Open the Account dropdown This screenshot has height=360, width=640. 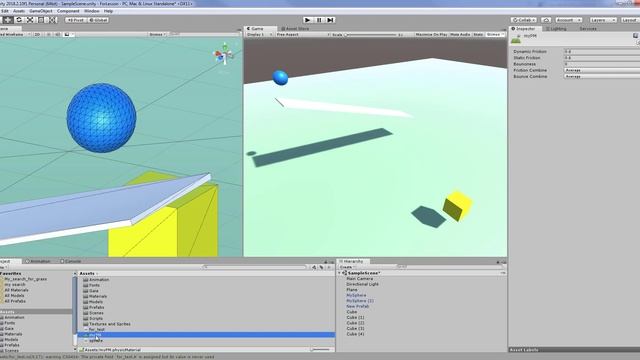click(568, 20)
